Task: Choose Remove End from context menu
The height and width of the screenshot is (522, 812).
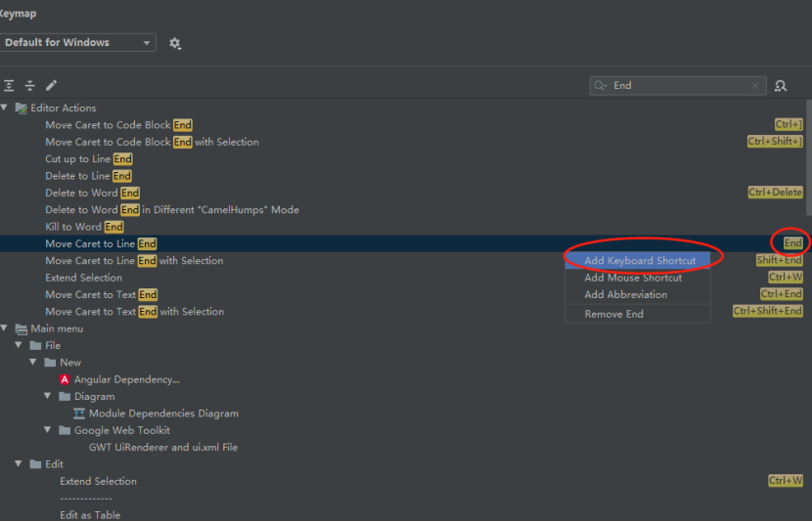Action: 638,314
